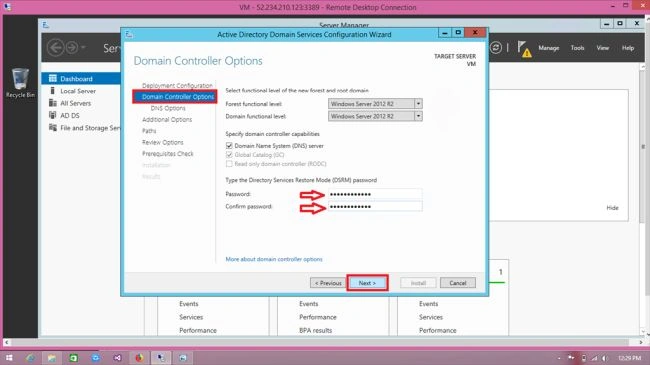Click BPA results in the middle tile
This screenshot has width=650, height=365.
[x=315, y=331]
